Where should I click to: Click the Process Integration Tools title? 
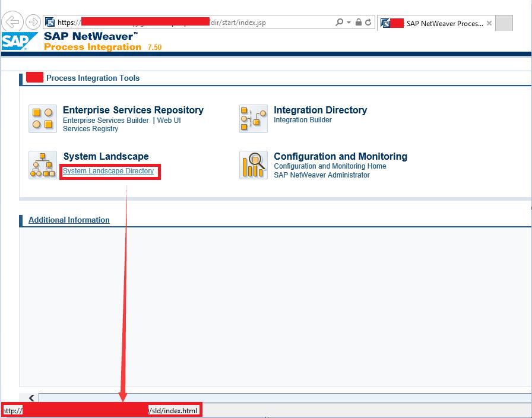point(93,78)
